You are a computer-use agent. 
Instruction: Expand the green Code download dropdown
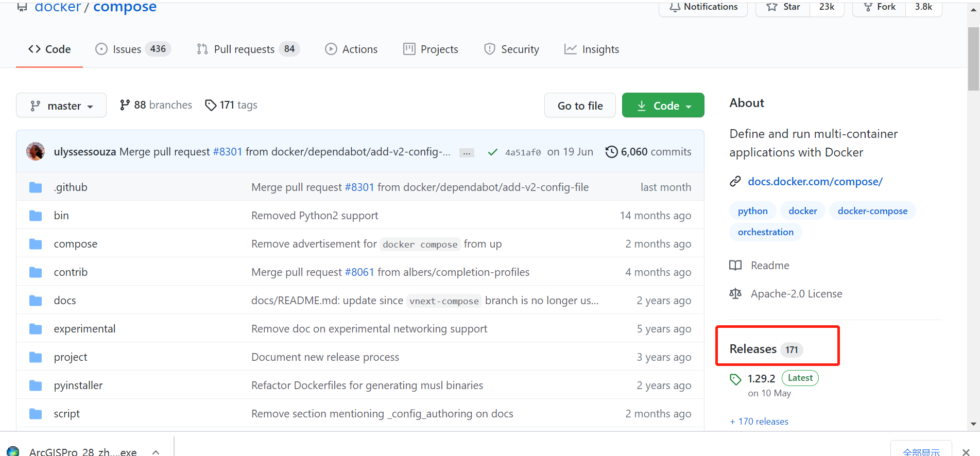(x=663, y=106)
